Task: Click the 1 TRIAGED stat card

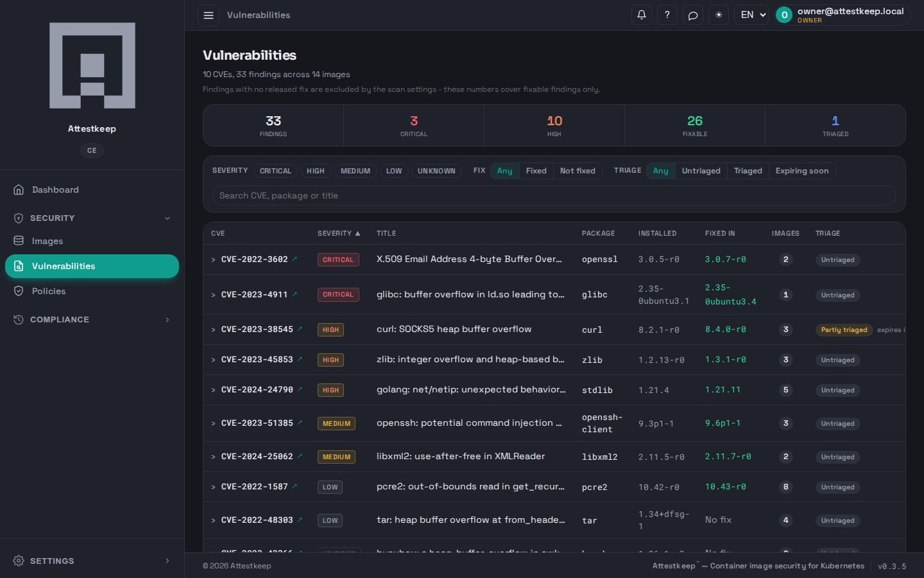Action: 835,125
